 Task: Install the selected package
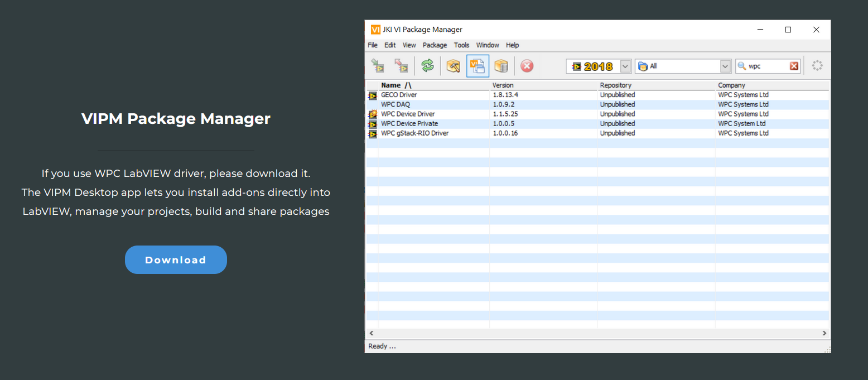click(378, 65)
